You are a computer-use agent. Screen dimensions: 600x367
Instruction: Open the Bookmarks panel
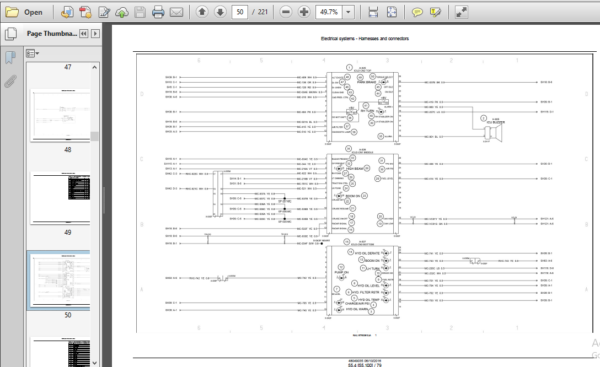point(11,58)
